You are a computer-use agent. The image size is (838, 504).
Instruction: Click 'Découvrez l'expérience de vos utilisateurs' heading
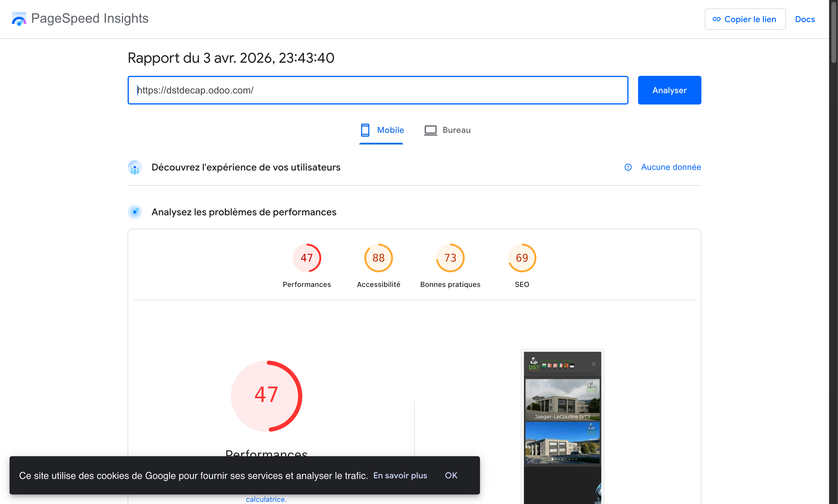point(246,168)
